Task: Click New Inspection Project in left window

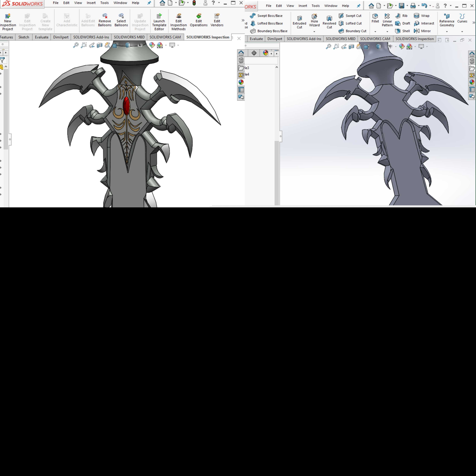Action: coord(8,22)
